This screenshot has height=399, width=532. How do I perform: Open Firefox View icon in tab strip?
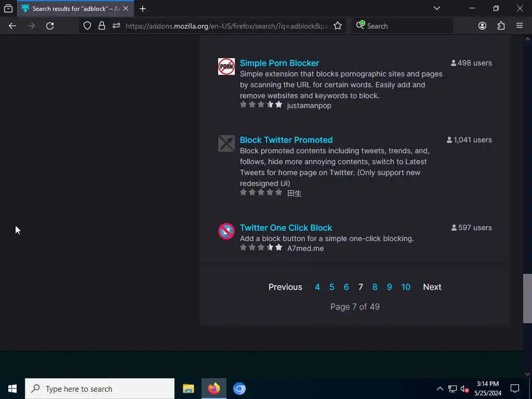tap(8, 8)
